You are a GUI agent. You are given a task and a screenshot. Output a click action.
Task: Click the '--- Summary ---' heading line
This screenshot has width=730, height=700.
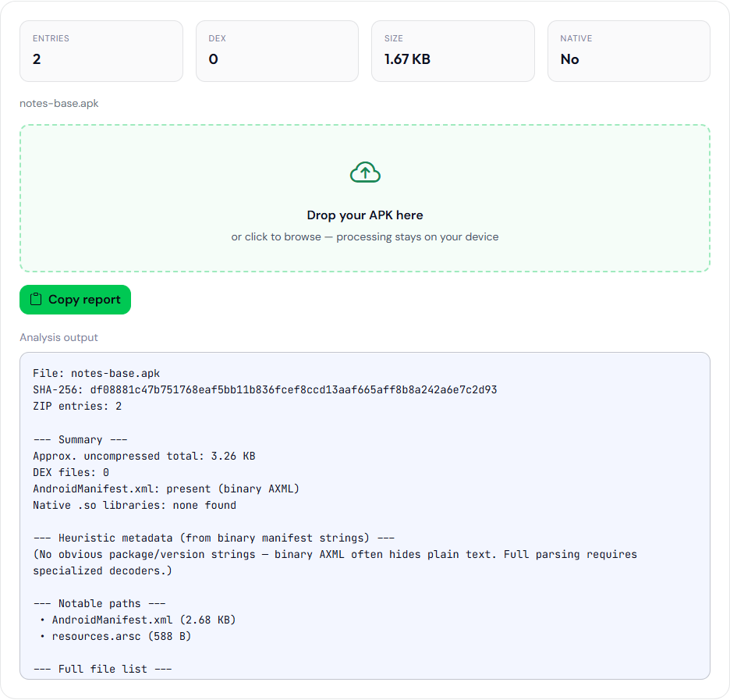80,439
